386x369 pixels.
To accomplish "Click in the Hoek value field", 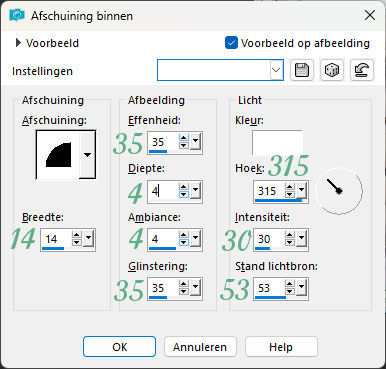I will coord(269,191).
